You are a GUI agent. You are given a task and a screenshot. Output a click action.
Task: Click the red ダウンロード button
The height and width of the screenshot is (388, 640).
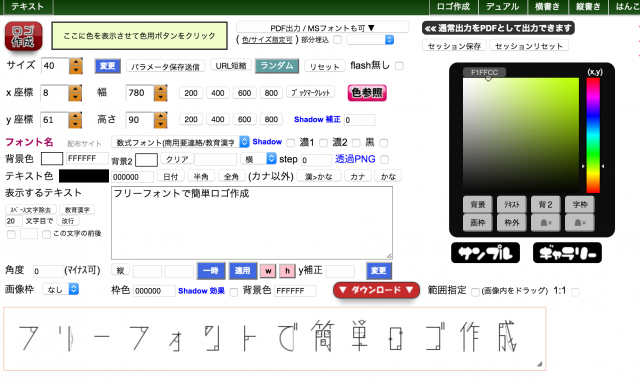376,290
